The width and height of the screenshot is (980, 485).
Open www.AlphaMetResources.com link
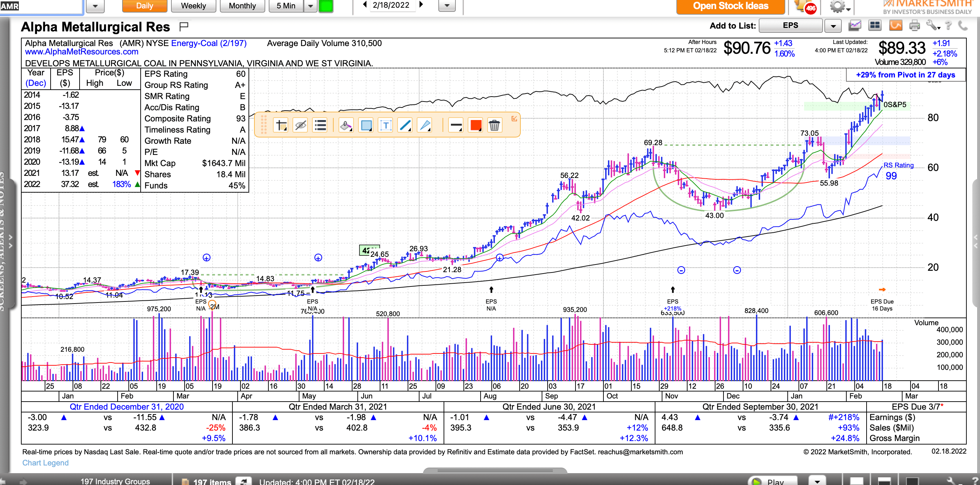[82, 52]
